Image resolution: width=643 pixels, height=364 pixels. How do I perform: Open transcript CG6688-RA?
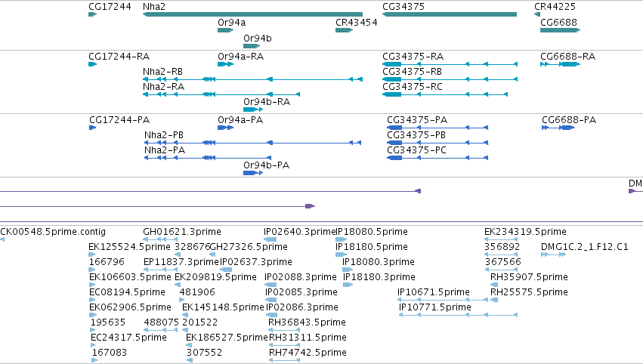coord(567,57)
